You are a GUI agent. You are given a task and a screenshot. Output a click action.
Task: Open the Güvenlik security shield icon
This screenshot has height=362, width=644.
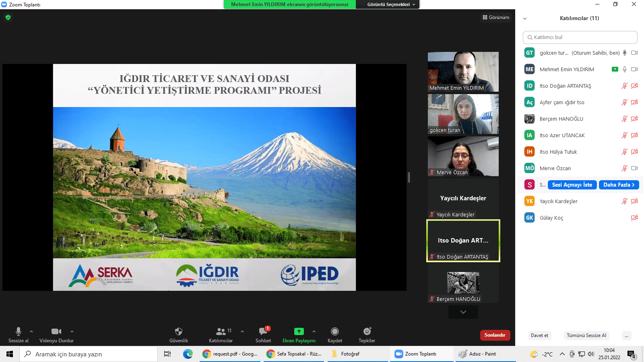179,331
